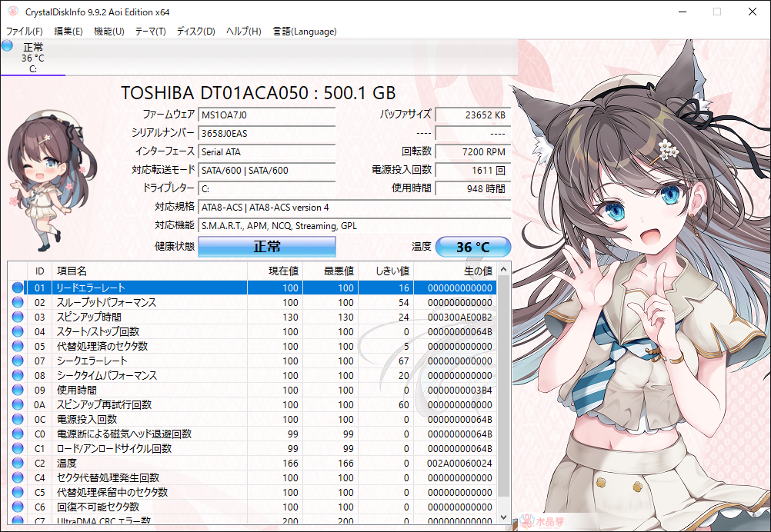Click status orb of row 01 リードエラーレート
This screenshot has height=532, width=771.
coord(18,288)
